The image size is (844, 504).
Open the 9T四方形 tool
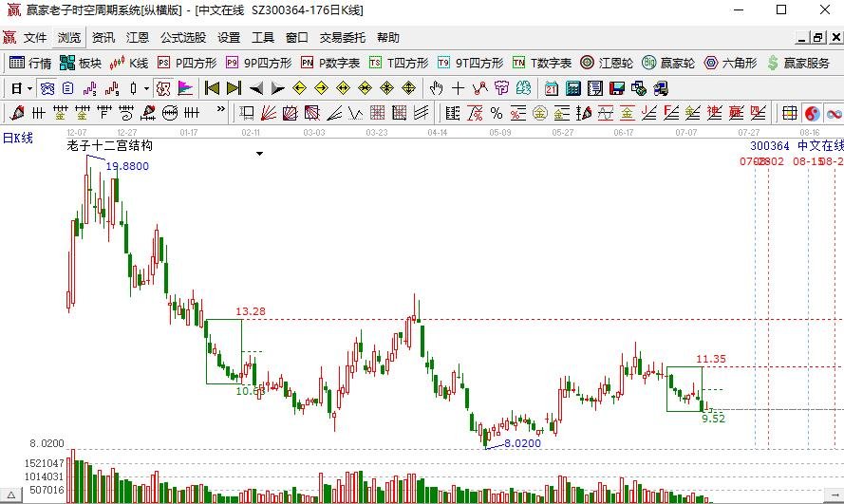470,63
